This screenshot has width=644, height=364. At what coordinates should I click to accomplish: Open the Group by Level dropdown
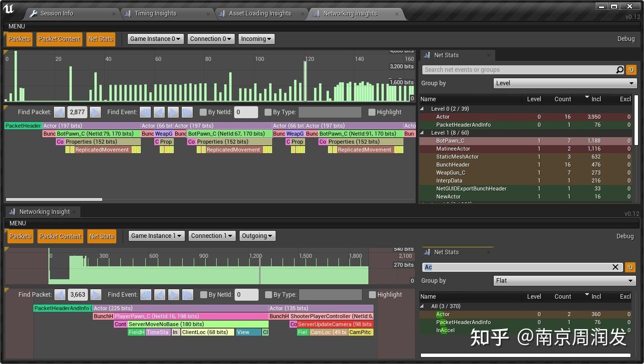coord(565,83)
